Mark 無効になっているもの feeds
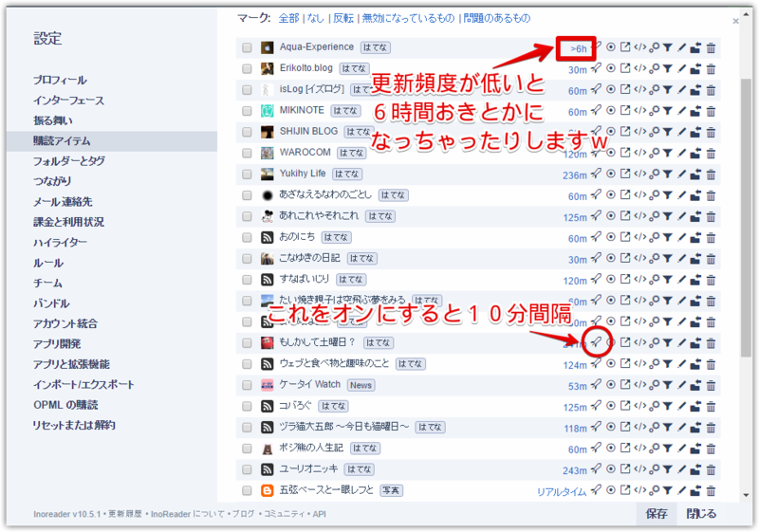This screenshot has width=759, height=532. pyautogui.click(x=408, y=18)
